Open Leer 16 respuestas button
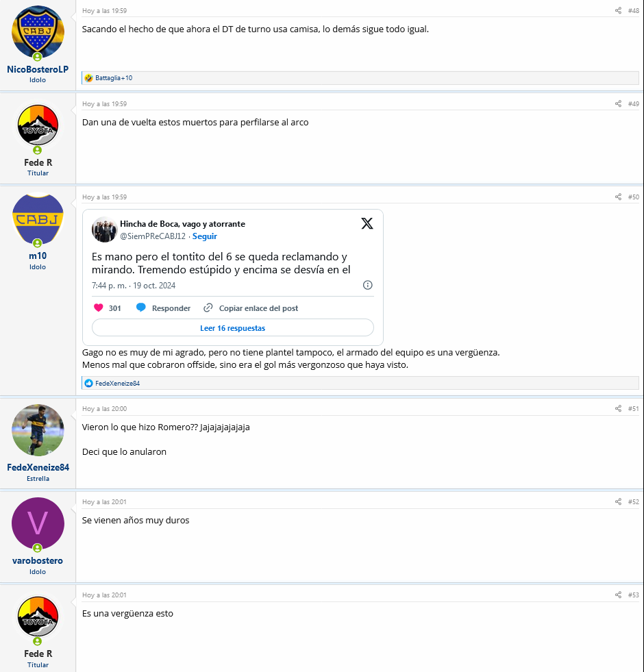This screenshot has width=644, height=672. click(x=233, y=328)
